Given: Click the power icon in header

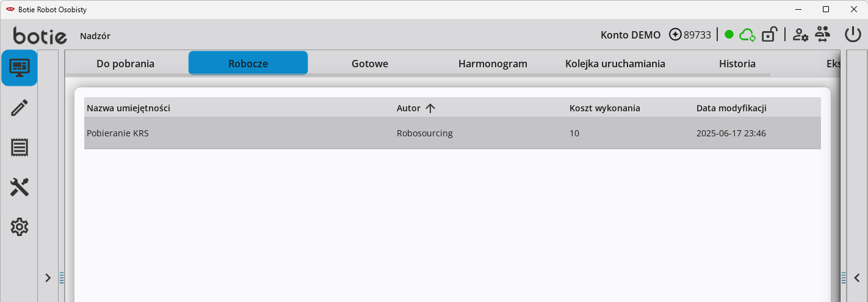Looking at the screenshot, I should (x=853, y=34).
